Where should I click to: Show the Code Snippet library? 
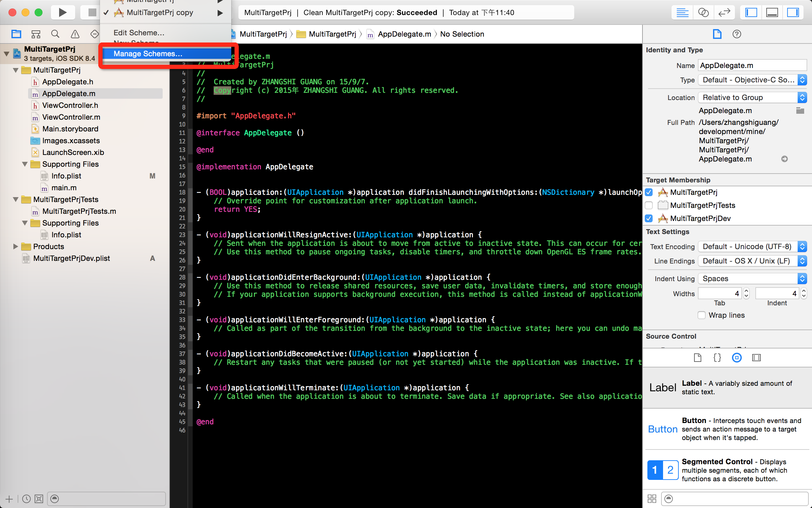pyautogui.click(x=717, y=358)
